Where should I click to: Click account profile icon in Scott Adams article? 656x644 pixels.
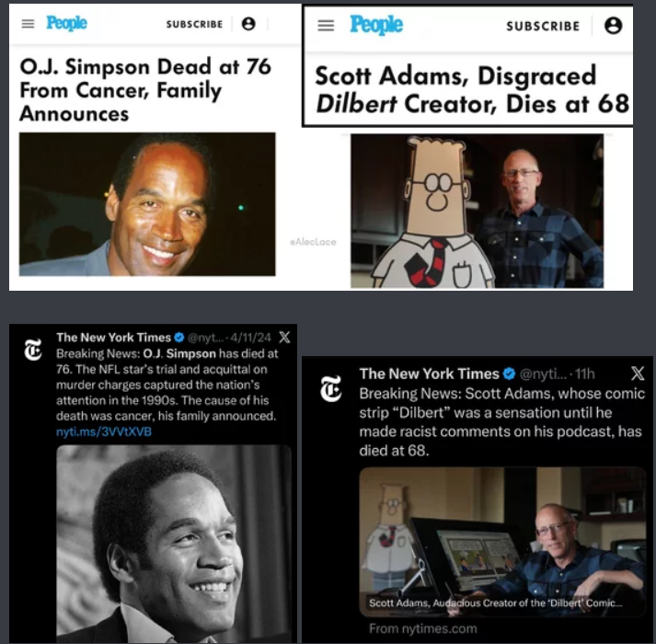point(614,26)
